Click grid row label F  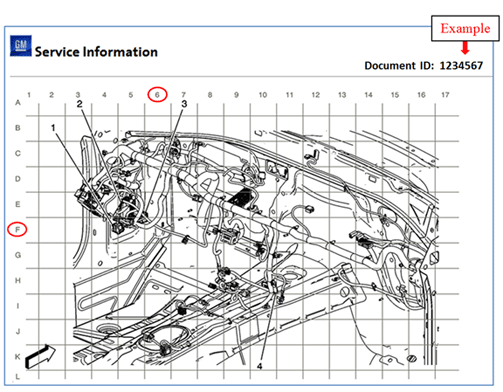[x=17, y=229]
